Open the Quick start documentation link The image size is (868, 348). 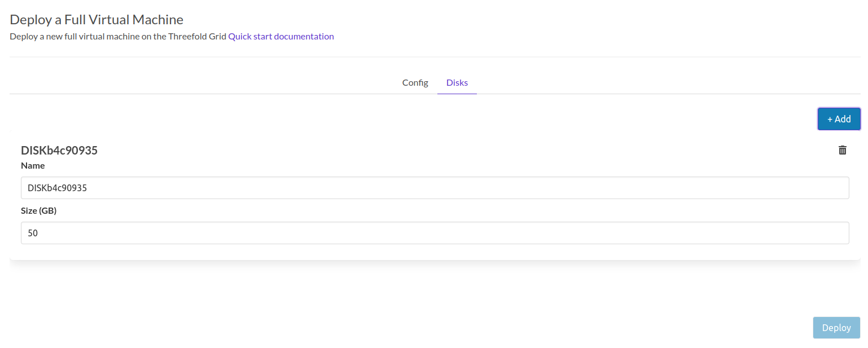click(x=280, y=37)
